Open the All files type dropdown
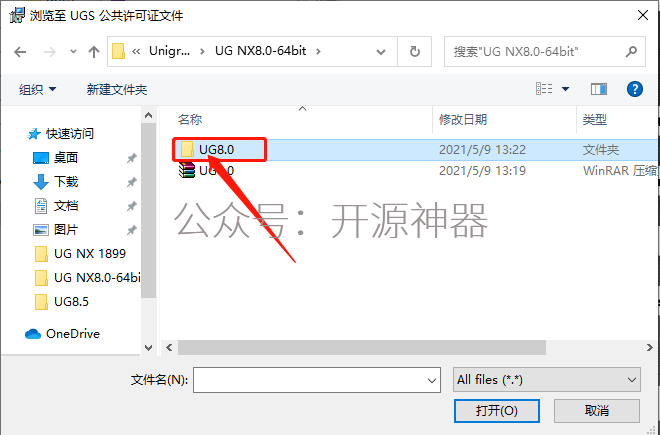The height and width of the screenshot is (435, 660). tap(547, 380)
